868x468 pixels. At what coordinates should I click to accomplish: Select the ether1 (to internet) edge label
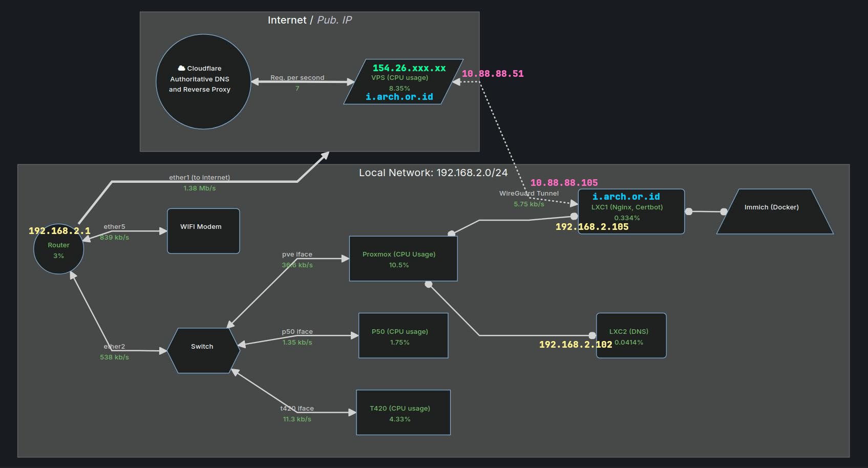[x=200, y=178]
